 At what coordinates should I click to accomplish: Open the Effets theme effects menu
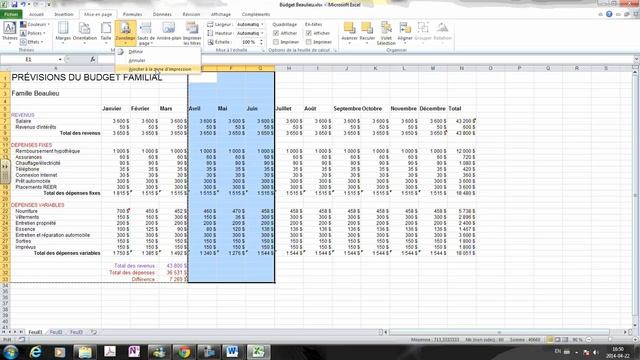32,42
